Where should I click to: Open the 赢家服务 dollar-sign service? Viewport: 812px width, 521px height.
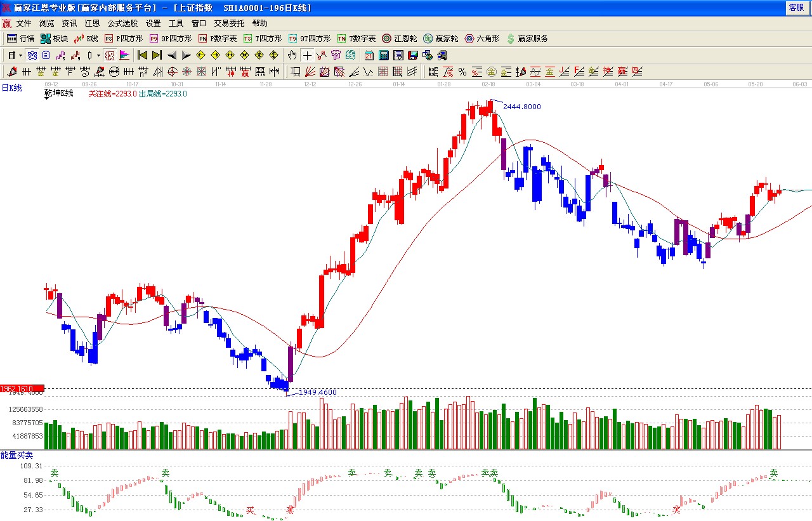point(527,39)
